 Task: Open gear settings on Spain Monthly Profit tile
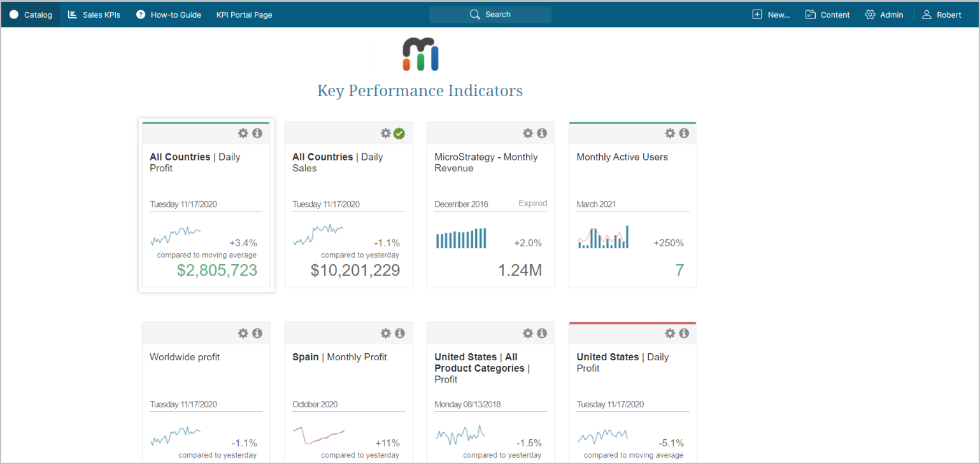[x=385, y=333]
